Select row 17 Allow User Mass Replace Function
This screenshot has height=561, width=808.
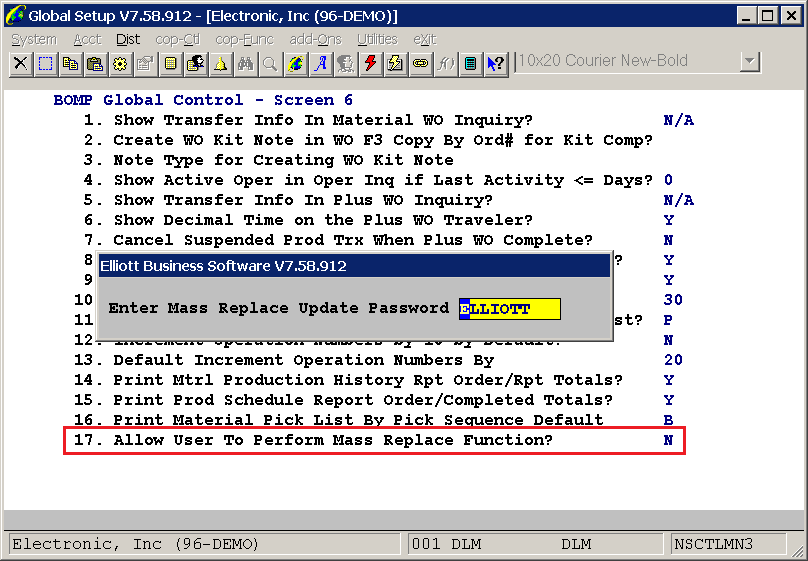[374, 440]
